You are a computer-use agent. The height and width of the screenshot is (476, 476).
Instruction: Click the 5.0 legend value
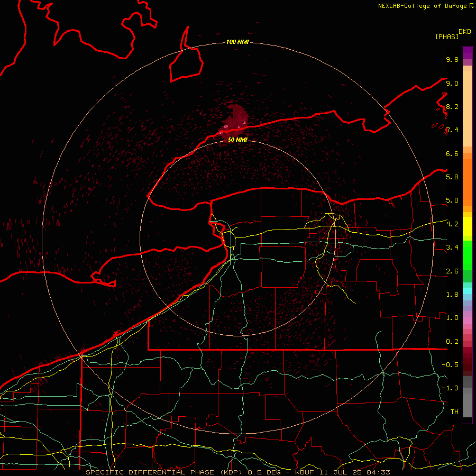(452, 200)
